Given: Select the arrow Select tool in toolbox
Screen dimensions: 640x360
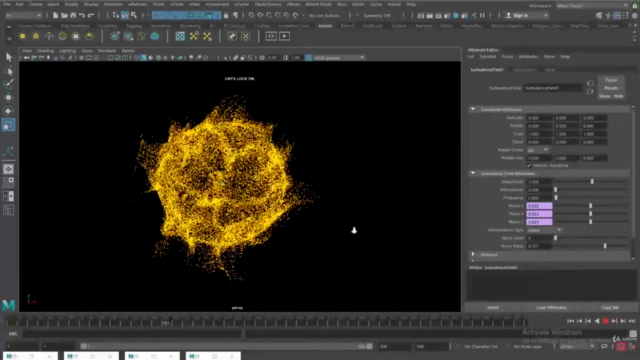Looking at the screenshot, I should 9,57.
